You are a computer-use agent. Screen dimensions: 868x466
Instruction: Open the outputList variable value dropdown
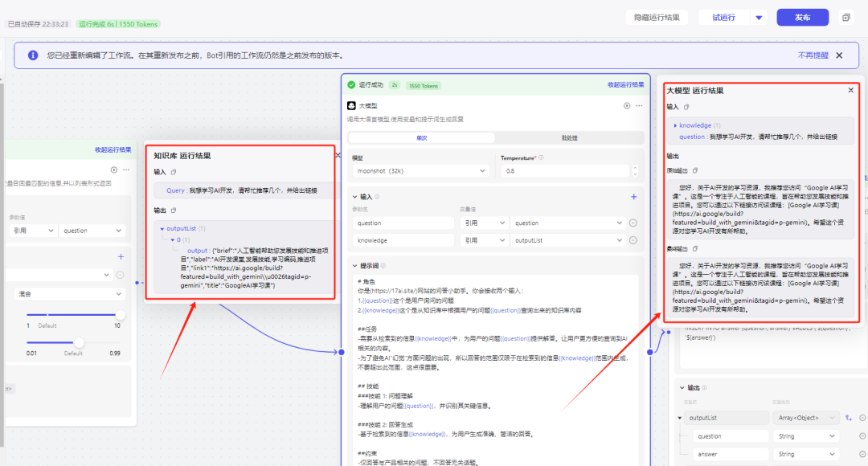click(568, 240)
